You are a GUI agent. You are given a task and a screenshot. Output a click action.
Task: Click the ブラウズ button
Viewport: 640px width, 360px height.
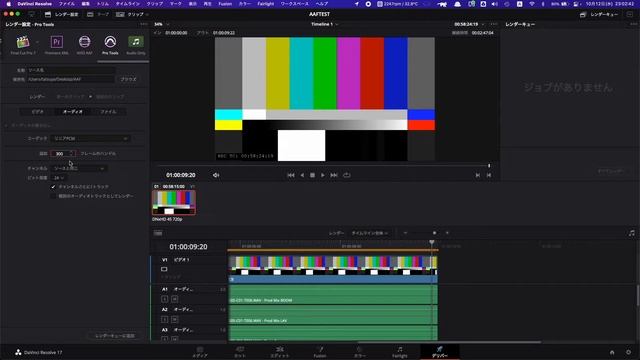point(128,79)
